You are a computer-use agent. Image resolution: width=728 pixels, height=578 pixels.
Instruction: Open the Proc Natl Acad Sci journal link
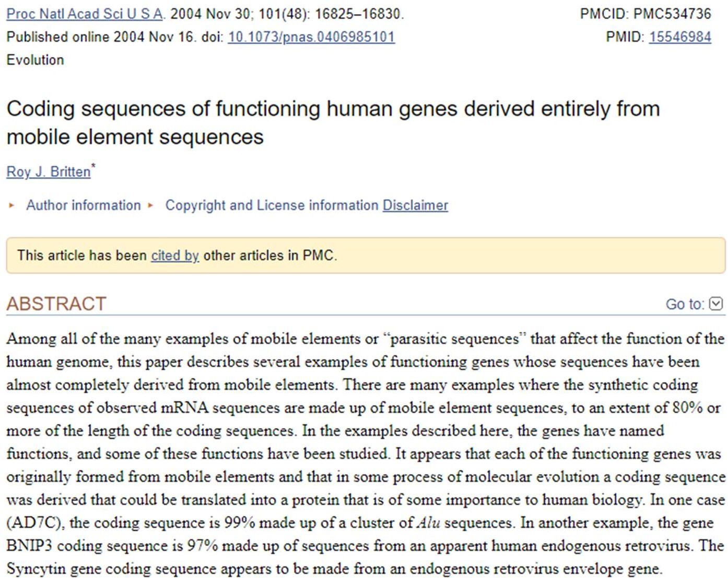click(84, 14)
